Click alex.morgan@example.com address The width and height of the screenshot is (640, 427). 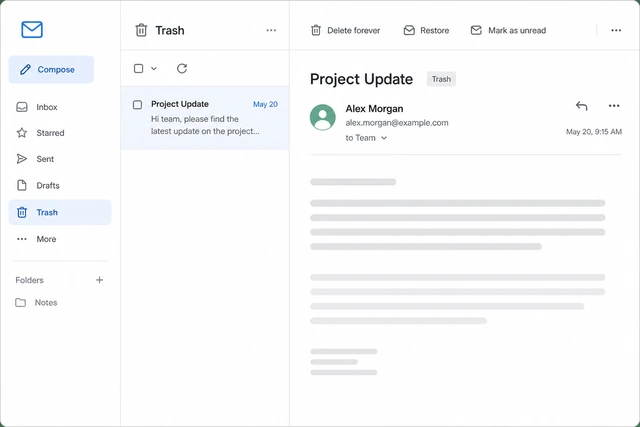click(397, 123)
